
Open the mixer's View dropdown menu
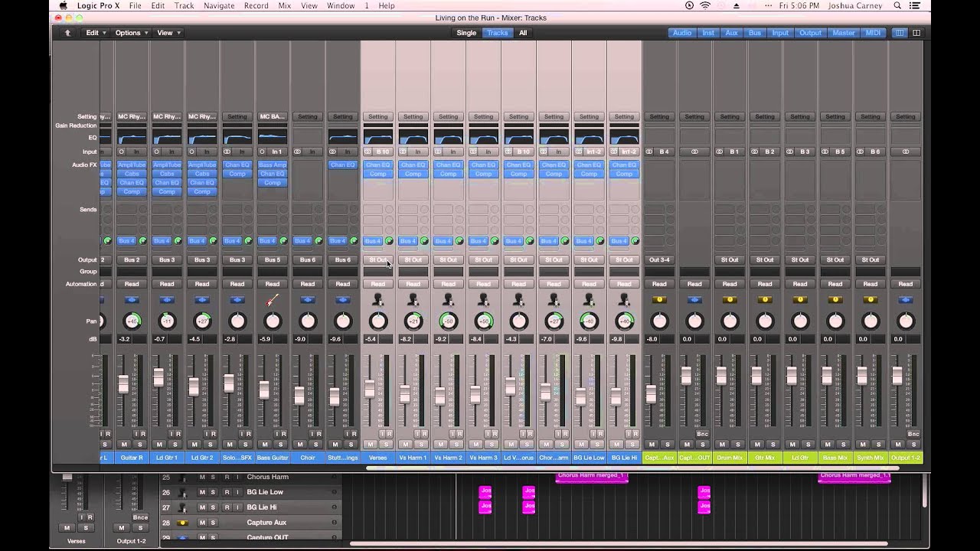(x=168, y=33)
